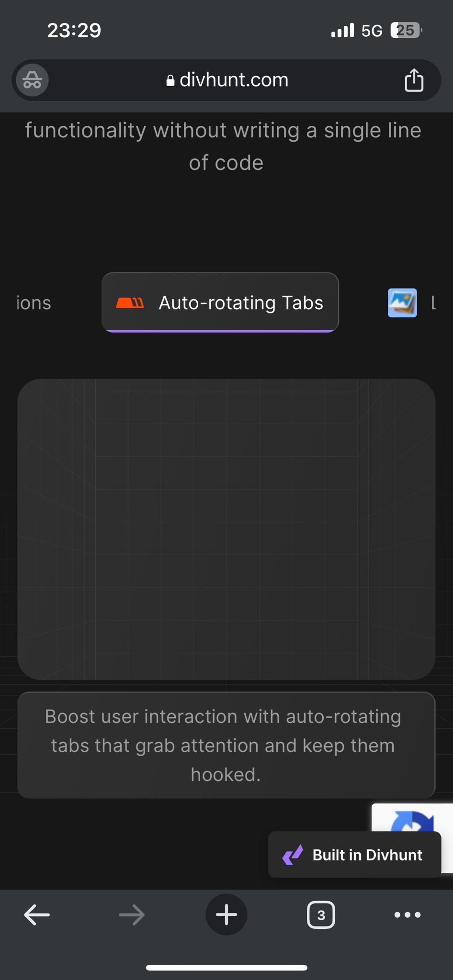
Task: Open the three-dot browser menu
Action: (408, 914)
